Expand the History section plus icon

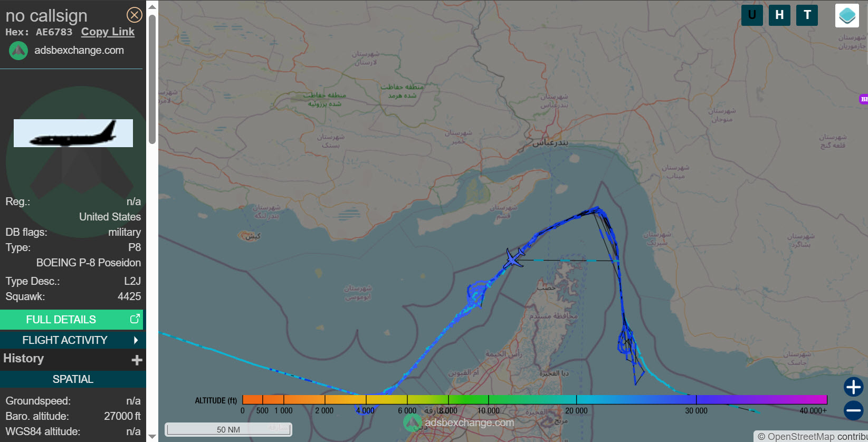click(x=137, y=360)
